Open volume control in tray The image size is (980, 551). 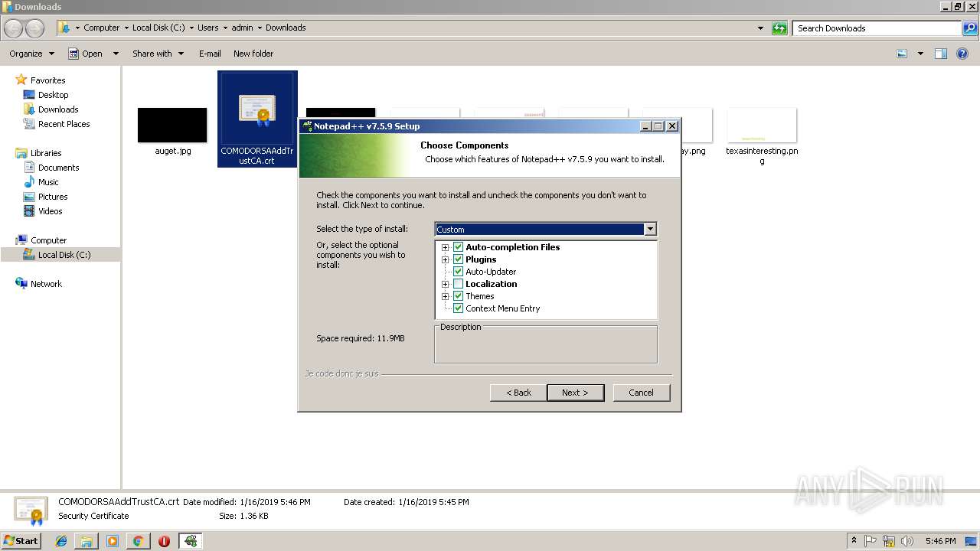coord(907,541)
